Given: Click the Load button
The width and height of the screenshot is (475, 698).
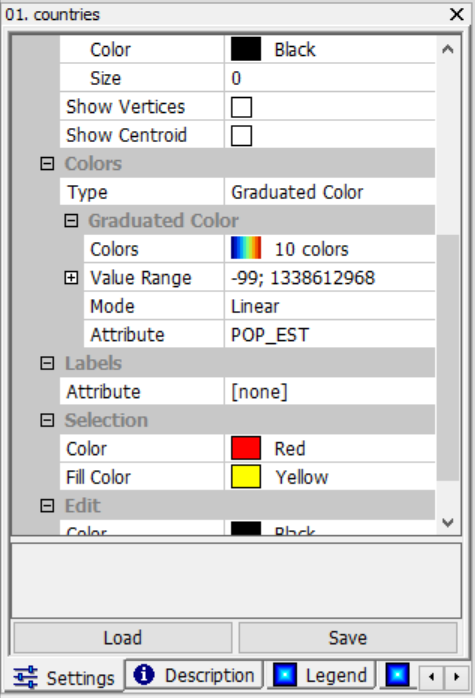Looking at the screenshot, I should [x=123, y=638].
